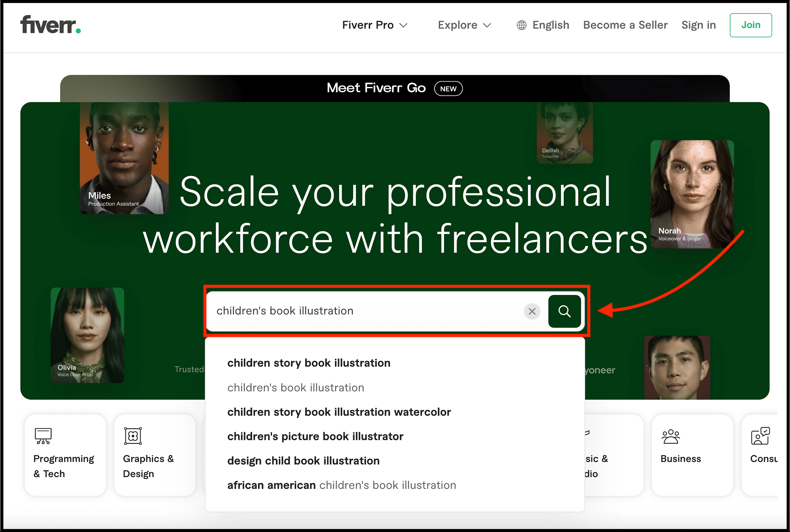Open the Consulting category icon

point(760,436)
